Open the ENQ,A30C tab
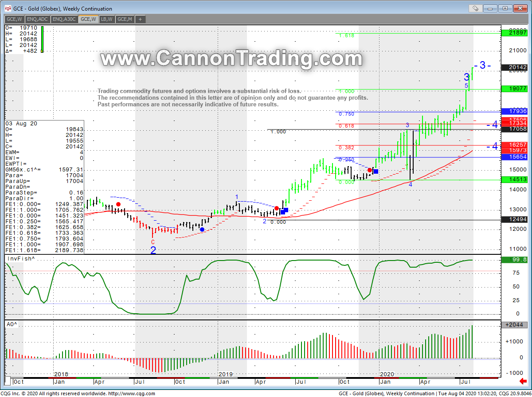 point(64,19)
